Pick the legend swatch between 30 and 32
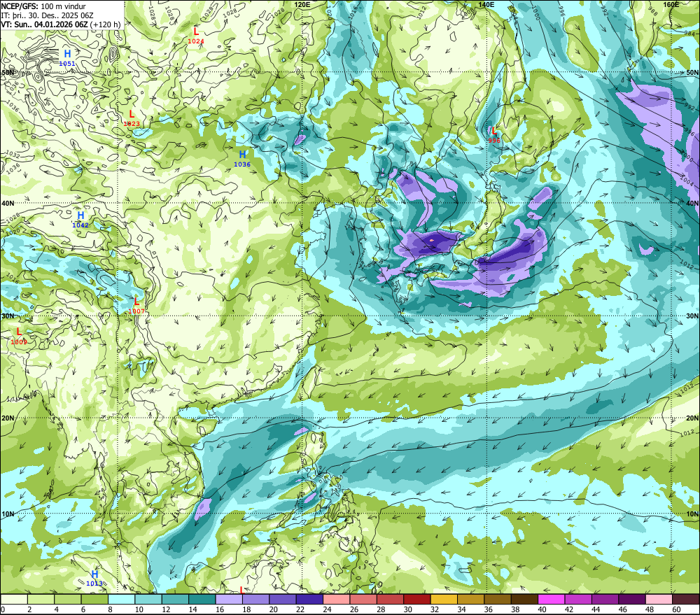The width and height of the screenshot is (700, 615). [x=417, y=599]
